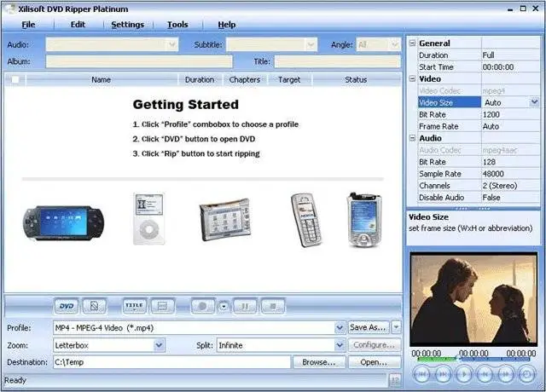Click the Xilisoft application icon in title bar
The image size is (546, 392).
[9, 9]
